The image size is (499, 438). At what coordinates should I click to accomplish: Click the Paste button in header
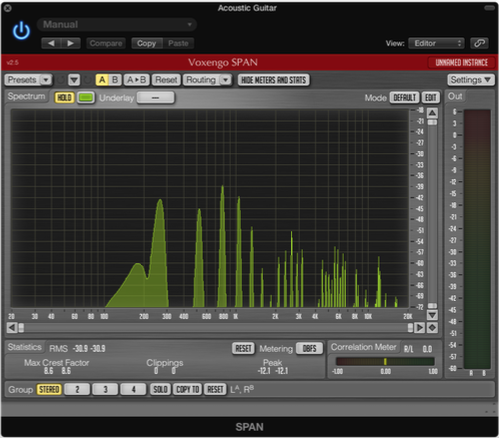coord(178,43)
